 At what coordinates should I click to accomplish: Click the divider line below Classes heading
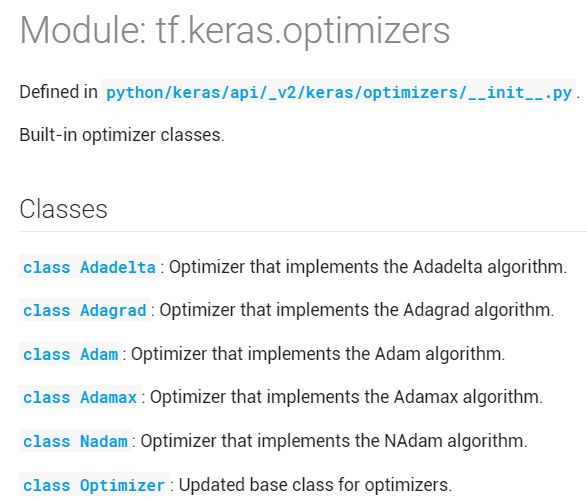tap(302, 231)
